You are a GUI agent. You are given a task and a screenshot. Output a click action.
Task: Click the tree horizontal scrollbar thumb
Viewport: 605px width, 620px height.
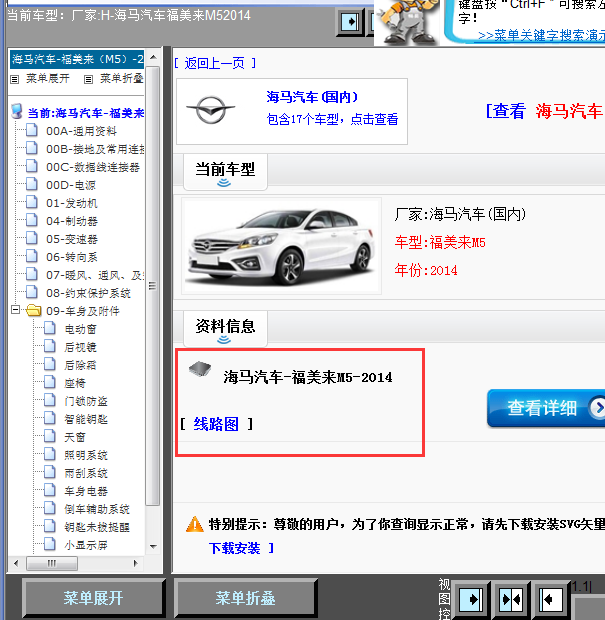tap(52, 563)
